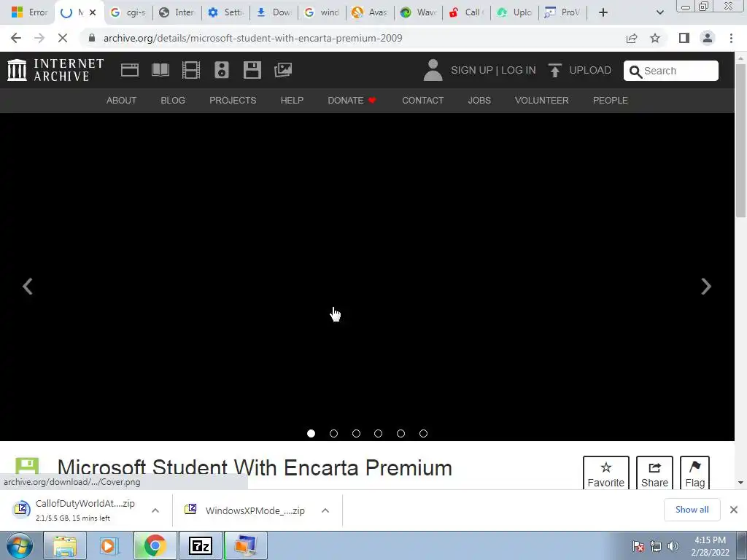
Task: Open the VOLUNTEER link
Action: click(x=542, y=101)
